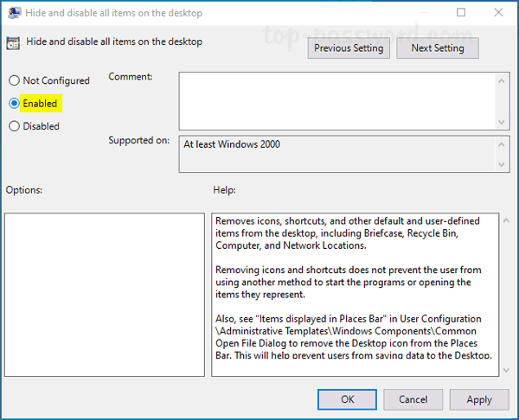
Task: Click the setting icon beside the policy name heading
Action: [13, 43]
